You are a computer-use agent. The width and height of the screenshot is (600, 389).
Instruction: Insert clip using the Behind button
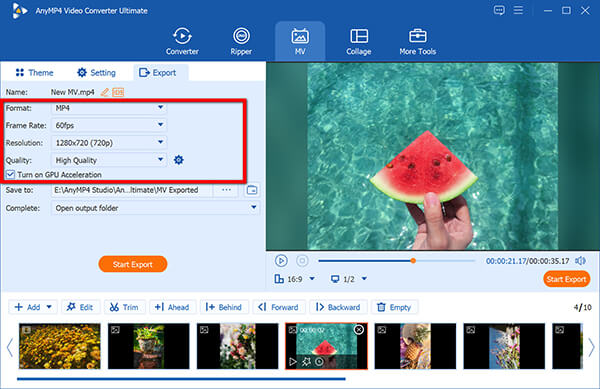pyautogui.click(x=224, y=307)
